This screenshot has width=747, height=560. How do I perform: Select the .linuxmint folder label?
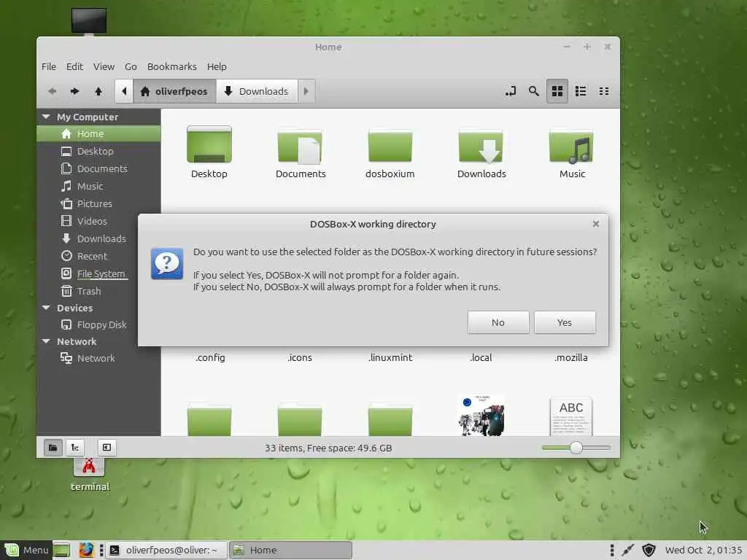coord(390,357)
